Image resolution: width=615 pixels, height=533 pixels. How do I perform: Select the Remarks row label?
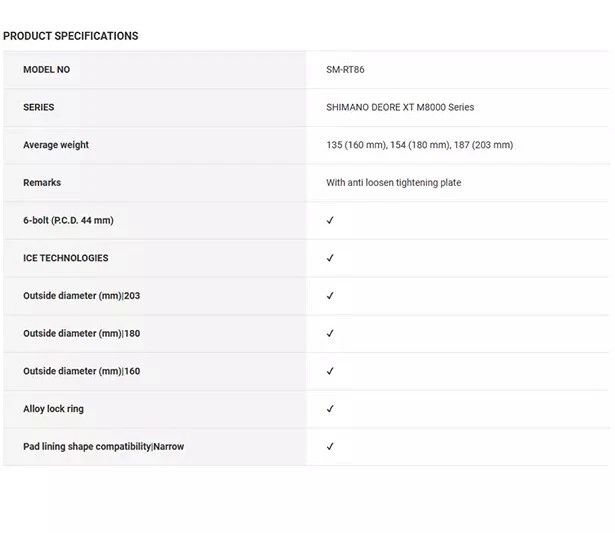42,183
